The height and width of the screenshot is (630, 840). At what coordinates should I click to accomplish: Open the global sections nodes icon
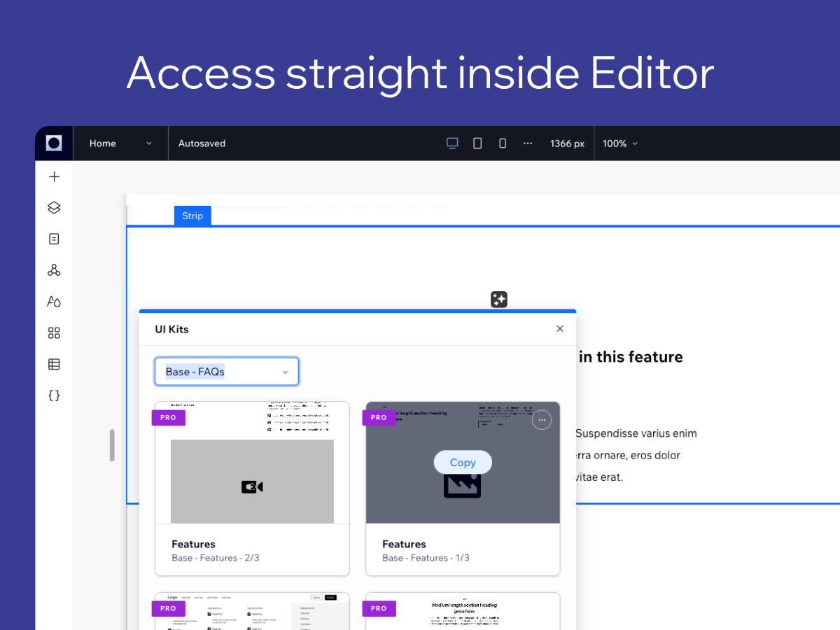coord(54,270)
